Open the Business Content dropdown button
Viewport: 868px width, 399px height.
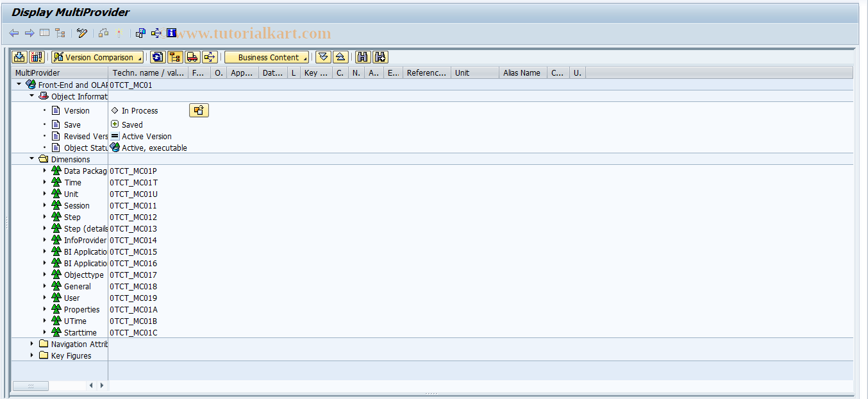tap(267, 57)
